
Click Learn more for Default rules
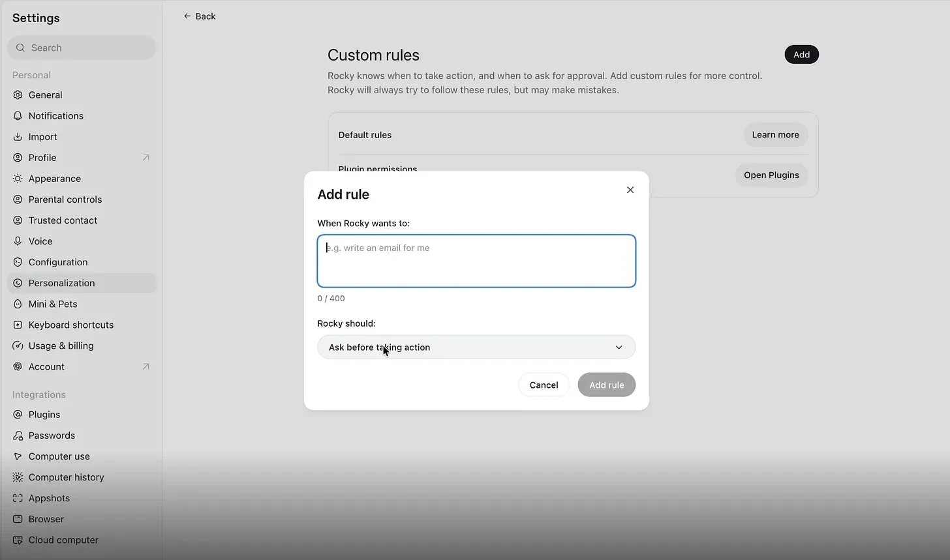[x=775, y=135]
